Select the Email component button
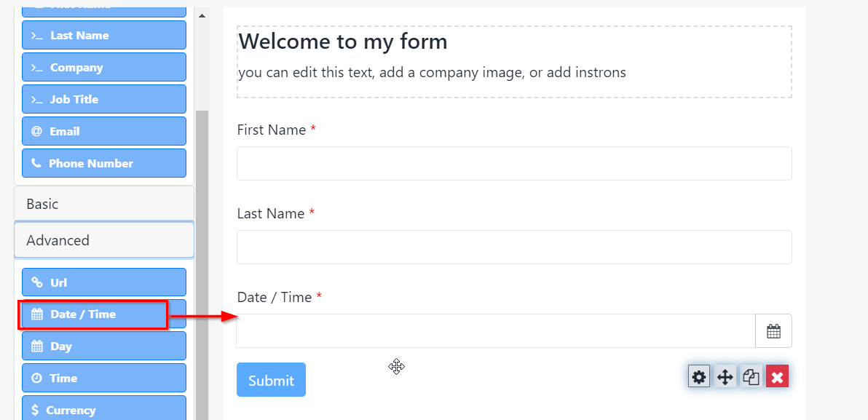 point(104,132)
